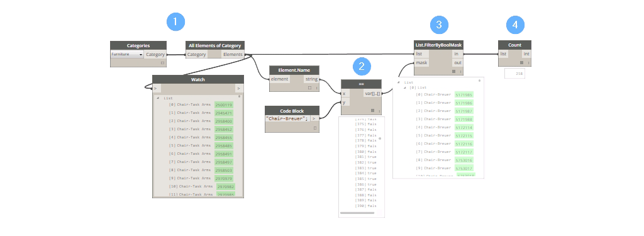Click the string output port on Element.Name
The width and height of the screenshot is (644, 236).
click(311, 79)
